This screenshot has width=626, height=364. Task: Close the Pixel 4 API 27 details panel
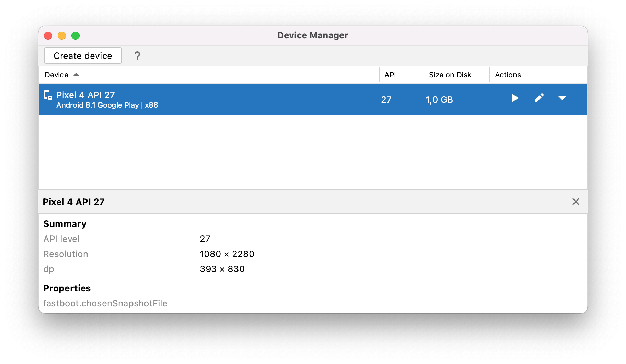pyautogui.click(x=576, y=202)
